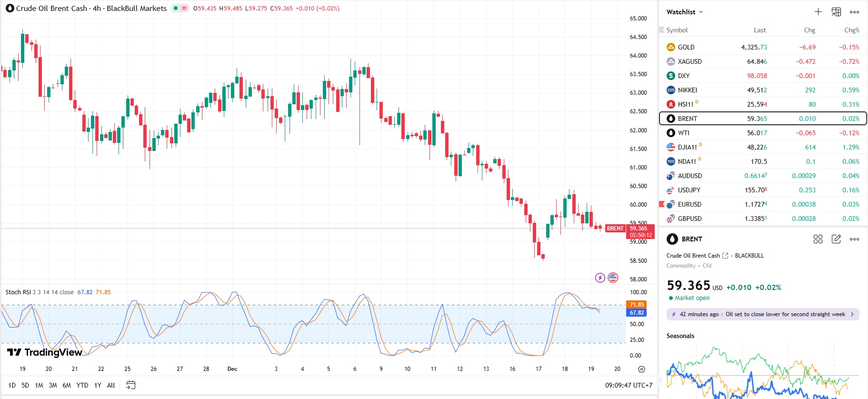Click the Stoch RSI indicator legend
Screen dimensions: 868x399
click(x=18, y=292)
